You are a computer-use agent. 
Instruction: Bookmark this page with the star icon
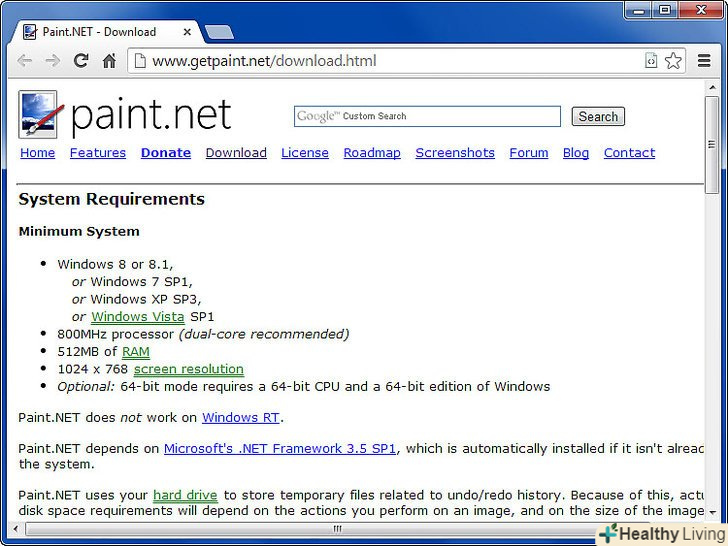pos(673,61)
